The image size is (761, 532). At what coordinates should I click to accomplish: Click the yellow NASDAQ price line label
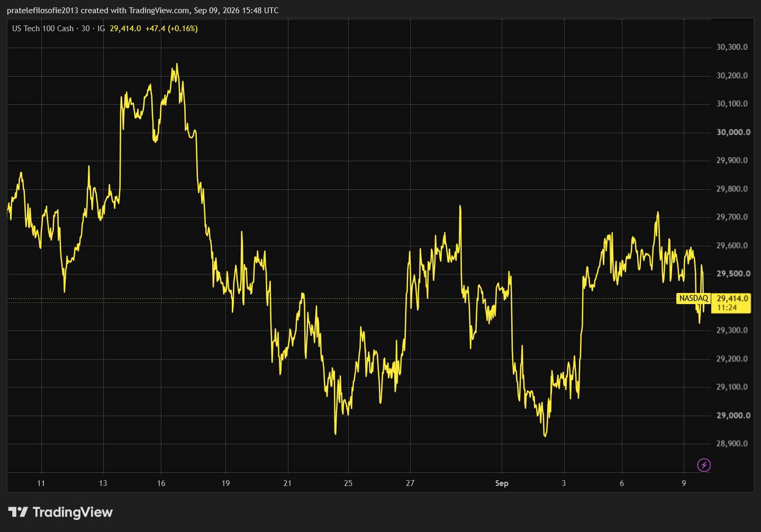(693, 298)
